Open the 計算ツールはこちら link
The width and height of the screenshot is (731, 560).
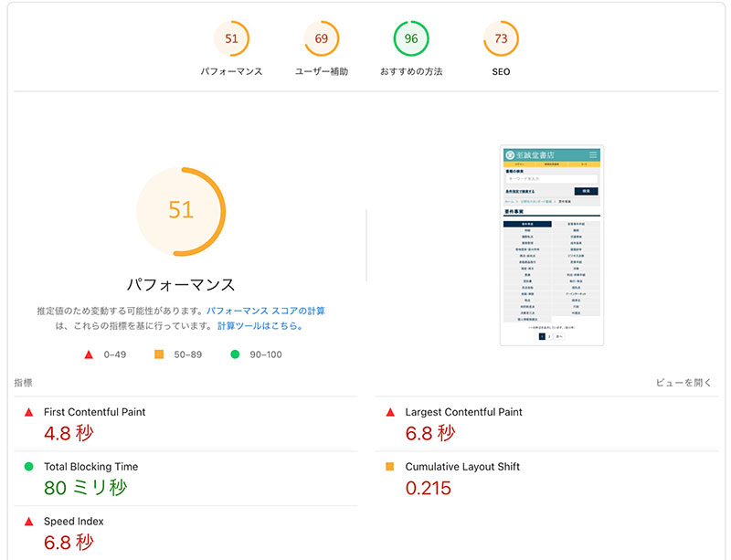point(260,325)
